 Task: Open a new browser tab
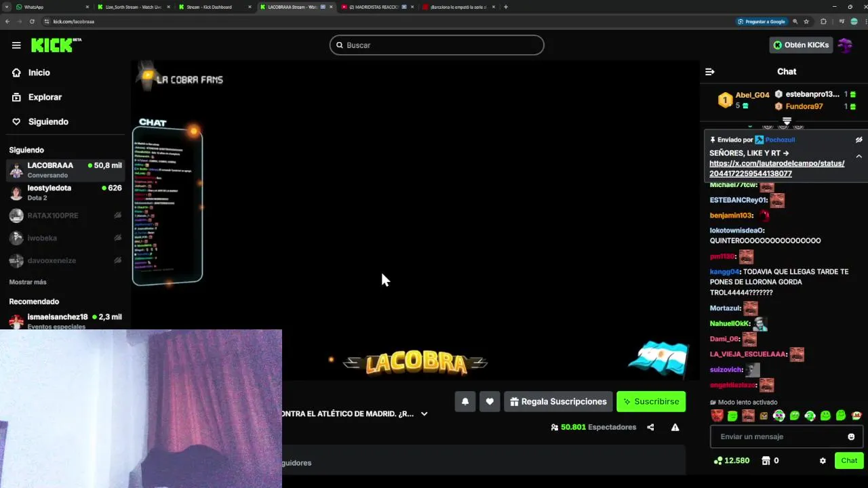pos(506,7)
